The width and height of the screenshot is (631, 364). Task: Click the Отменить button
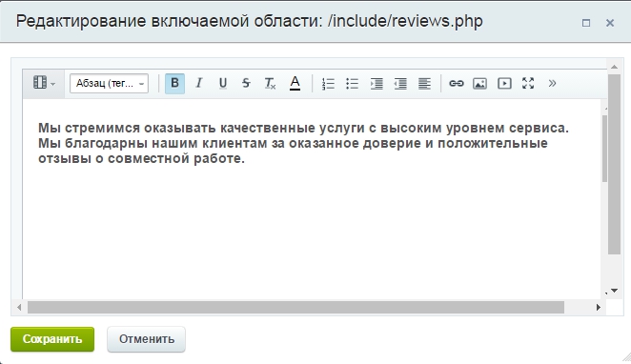click(x=147, y=339)
